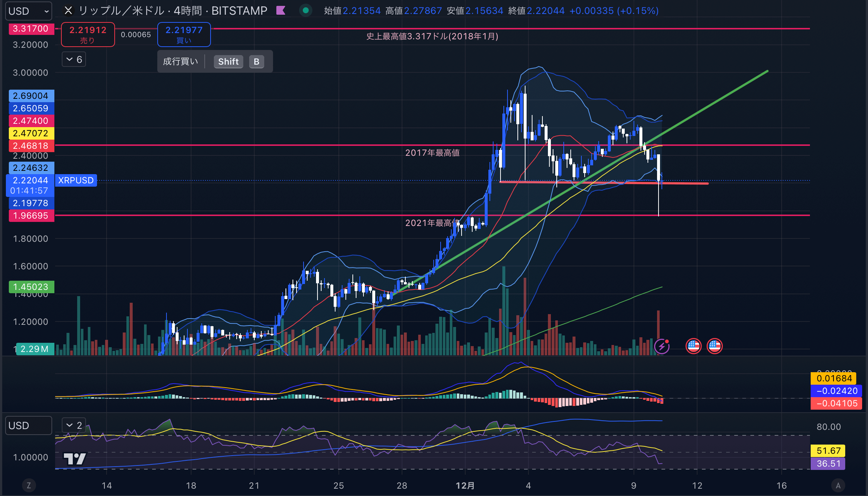868x496 pixels.
Task: Click the sell button showing 2.21912
Action: click(x=88, y=35)
